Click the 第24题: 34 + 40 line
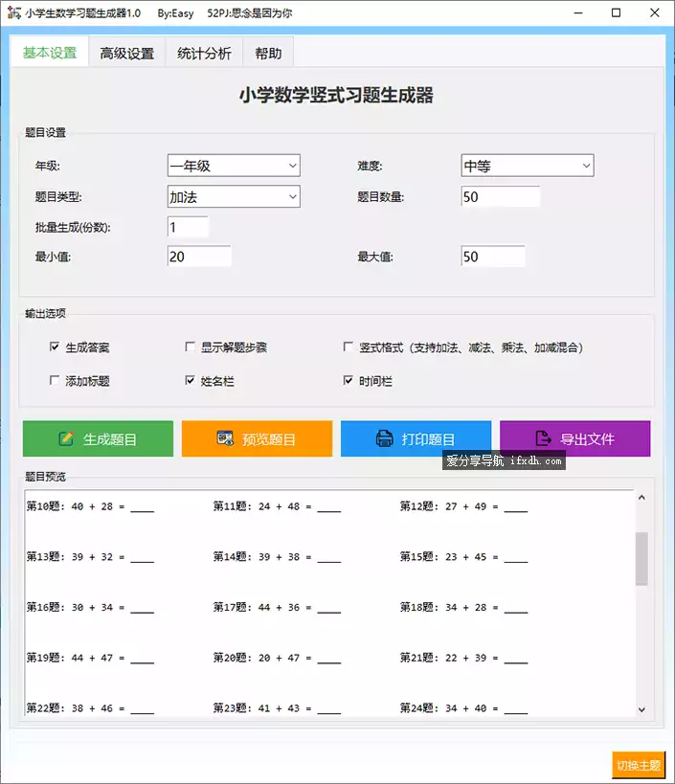Viewport: 675px width, 784px height. pyautogui.click(x=463, y=708)
